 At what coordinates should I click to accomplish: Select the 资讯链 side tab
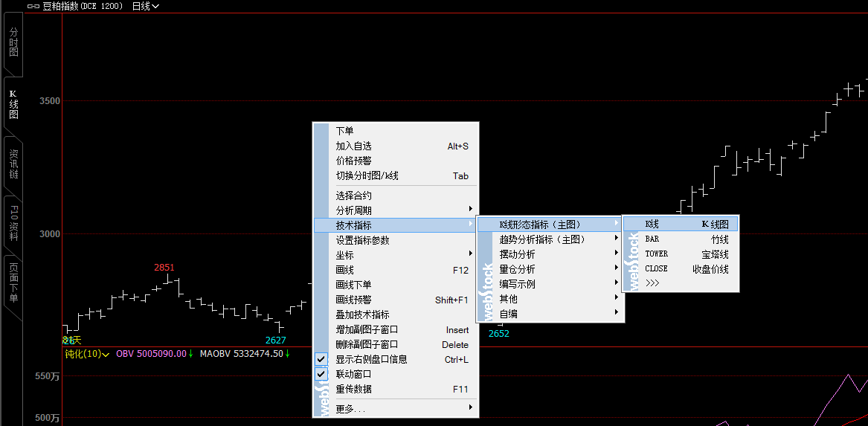point(13,164)
